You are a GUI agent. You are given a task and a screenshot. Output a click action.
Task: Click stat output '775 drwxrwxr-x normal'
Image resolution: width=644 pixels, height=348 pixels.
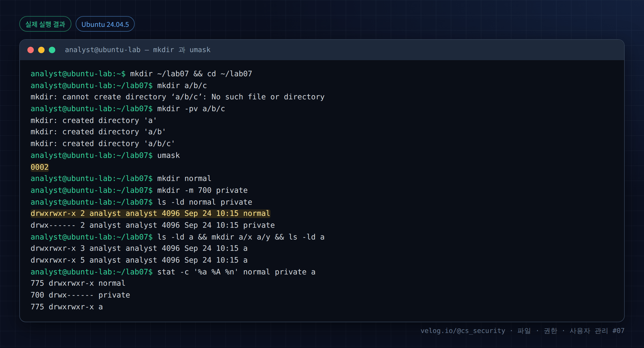pos(78,283)
